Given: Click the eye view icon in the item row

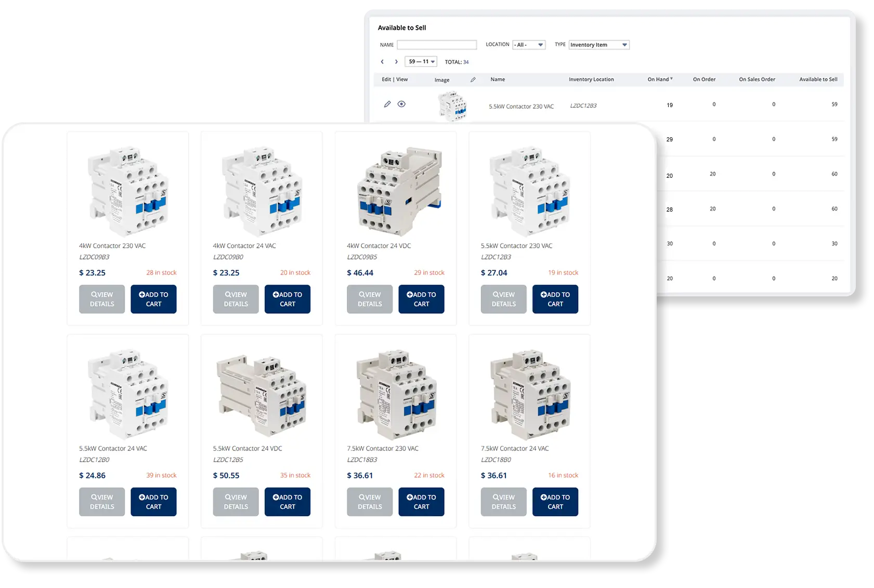Looking at the screenshot, I should [x=401, y=104].
